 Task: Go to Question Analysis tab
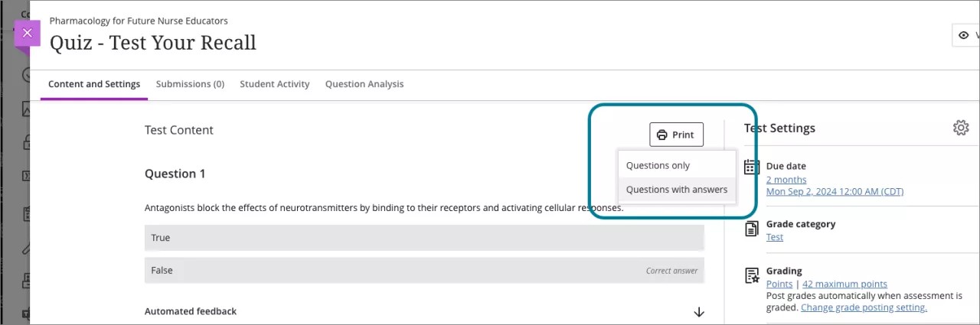click(364, 84)
